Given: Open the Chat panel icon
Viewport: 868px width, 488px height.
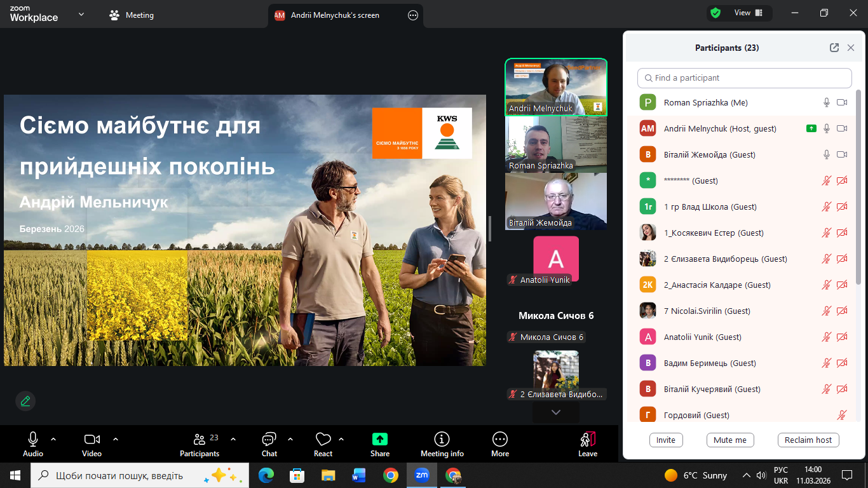Looking at the screenshot, I should click(269, 439).
